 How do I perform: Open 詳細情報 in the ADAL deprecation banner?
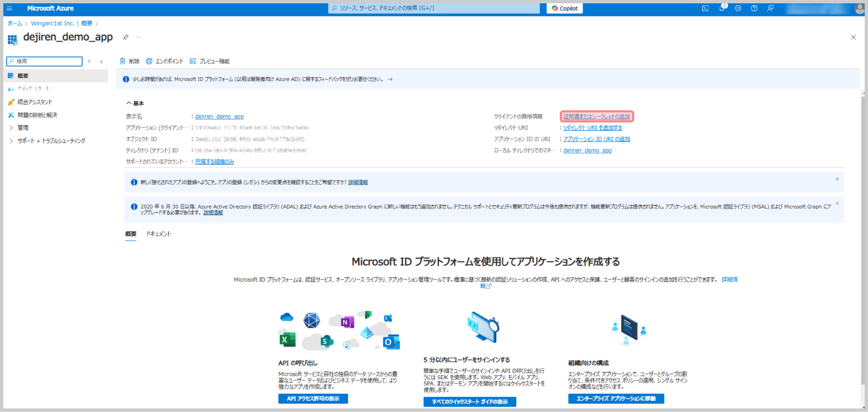(213, 212)
